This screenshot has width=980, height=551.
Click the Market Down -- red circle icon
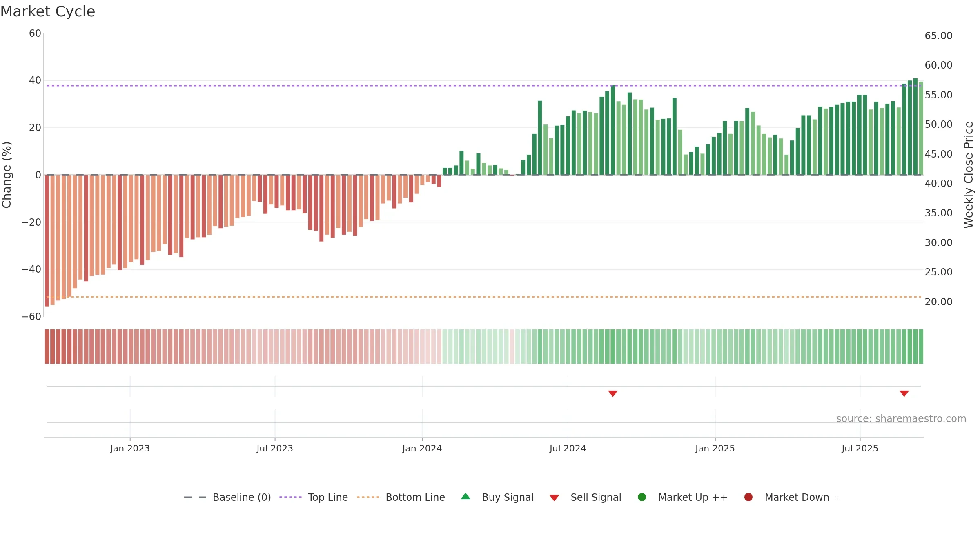point(748,497)
